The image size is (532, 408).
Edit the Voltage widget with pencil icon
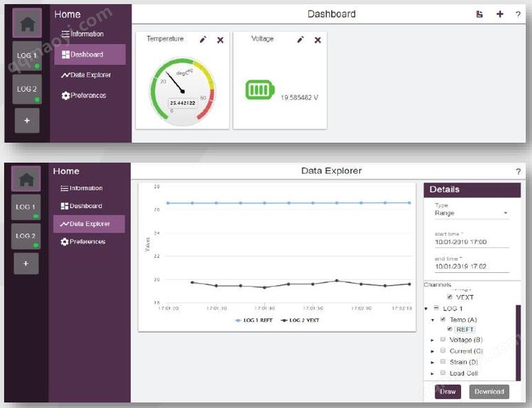[300, 40]
